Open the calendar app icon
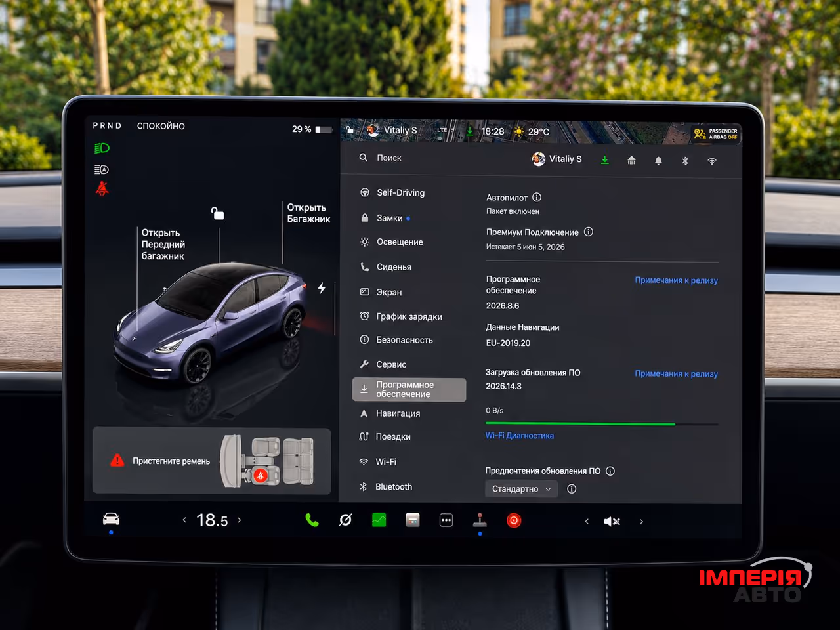This screenshot has width=840, height=630. 413,520
